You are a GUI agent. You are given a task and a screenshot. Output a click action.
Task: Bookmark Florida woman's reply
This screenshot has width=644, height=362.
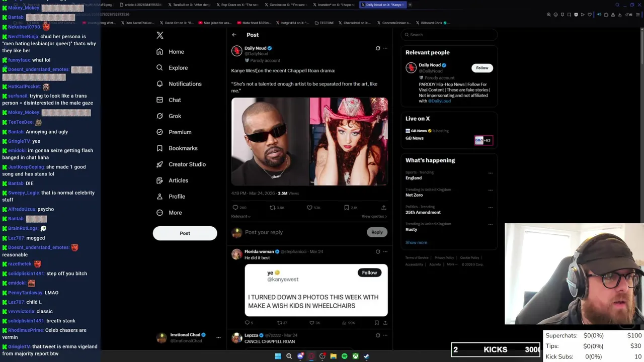click(x=376, y=323)
